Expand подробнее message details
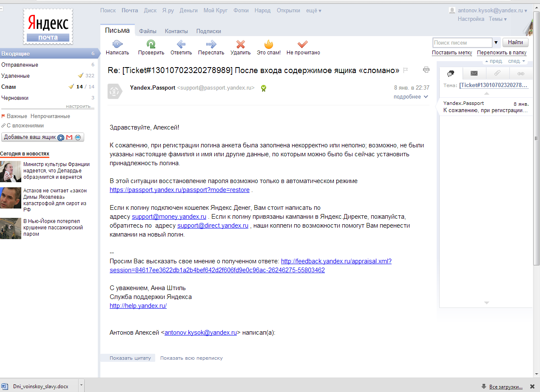Viewport: 540px width, 392px height. pos(411,97)
